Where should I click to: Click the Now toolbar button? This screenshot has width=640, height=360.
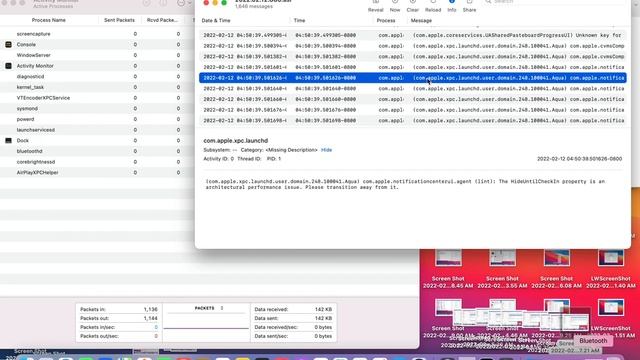395,6
